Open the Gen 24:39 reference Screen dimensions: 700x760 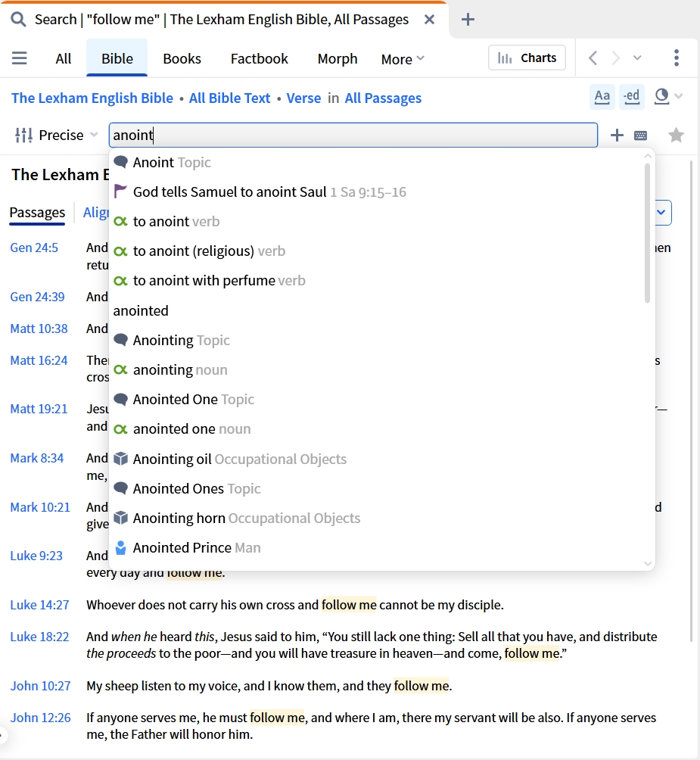tap(37, 297)
